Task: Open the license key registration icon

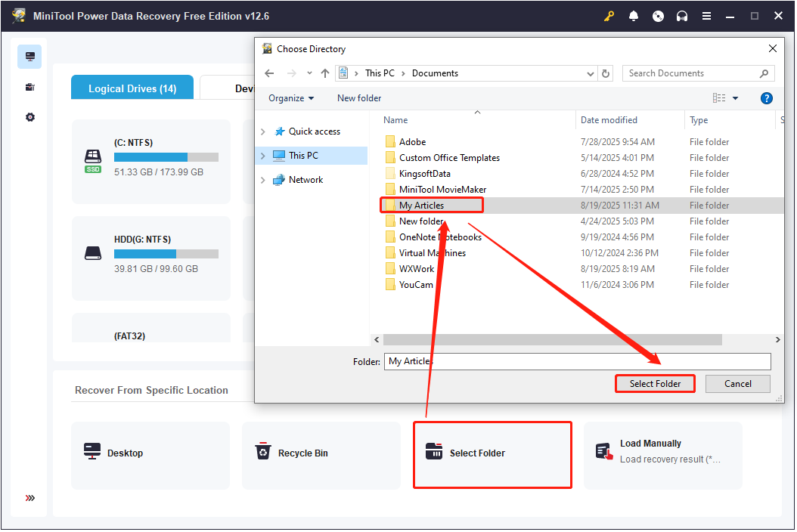Action: (x=609, y=15)
